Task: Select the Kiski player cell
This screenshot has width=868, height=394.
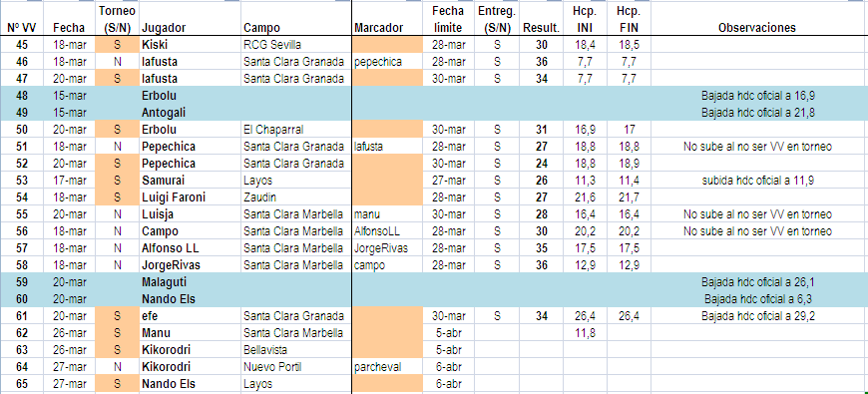Action: click(x=190, y=44)
